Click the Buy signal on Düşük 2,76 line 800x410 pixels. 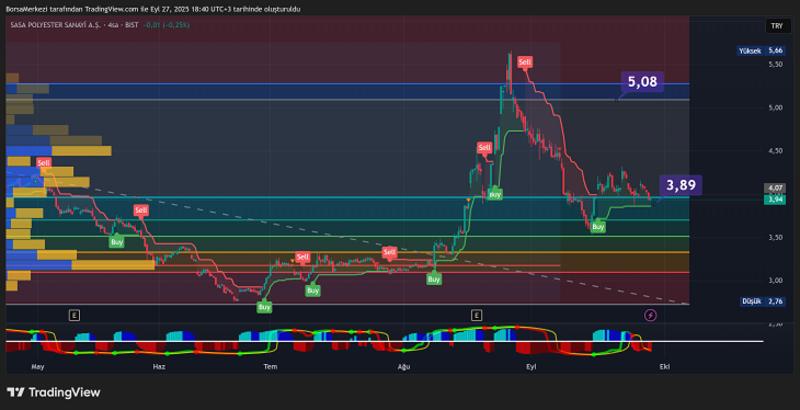coord(264,308)
